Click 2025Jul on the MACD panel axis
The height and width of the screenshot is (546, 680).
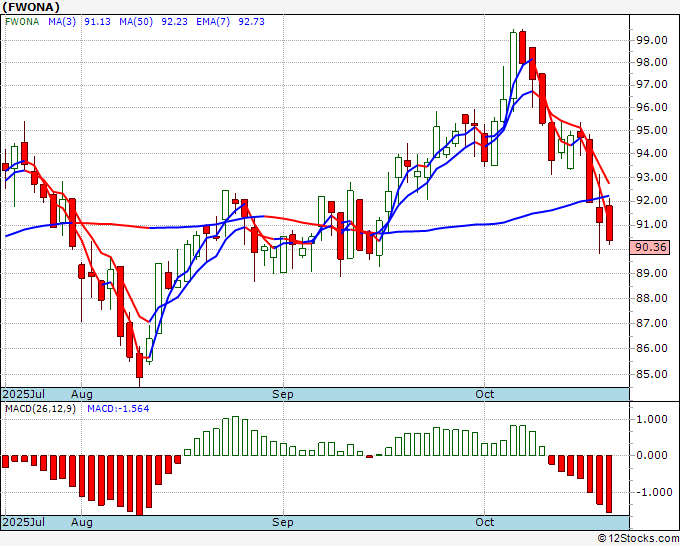24,522
